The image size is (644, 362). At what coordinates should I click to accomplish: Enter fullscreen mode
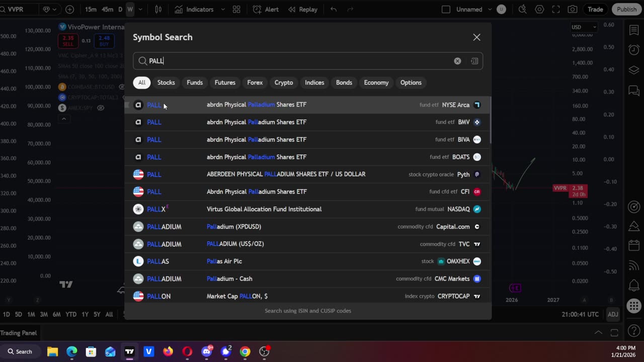556,9
